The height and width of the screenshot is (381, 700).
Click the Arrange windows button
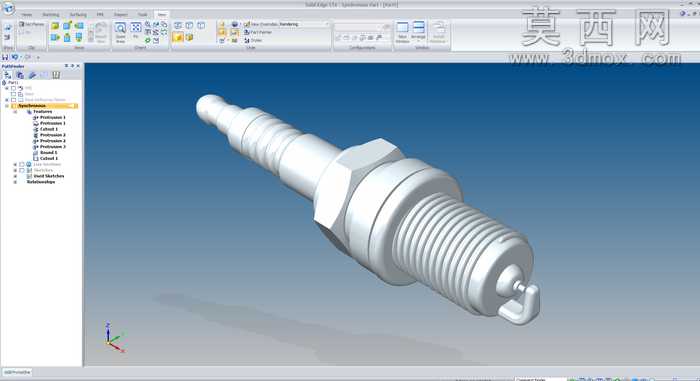(x=418, y=31)
